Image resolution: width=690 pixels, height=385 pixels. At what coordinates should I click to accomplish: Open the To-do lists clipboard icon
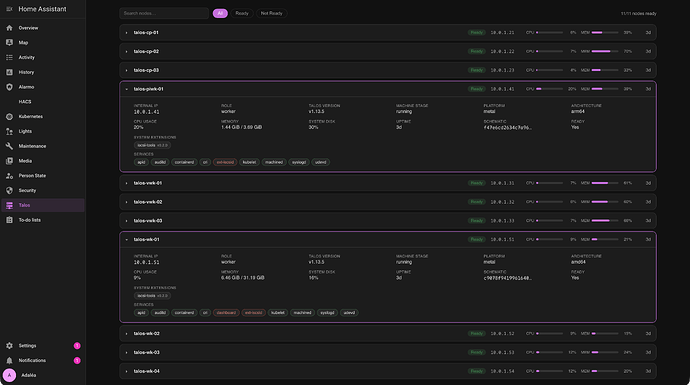tap(9, 220)
